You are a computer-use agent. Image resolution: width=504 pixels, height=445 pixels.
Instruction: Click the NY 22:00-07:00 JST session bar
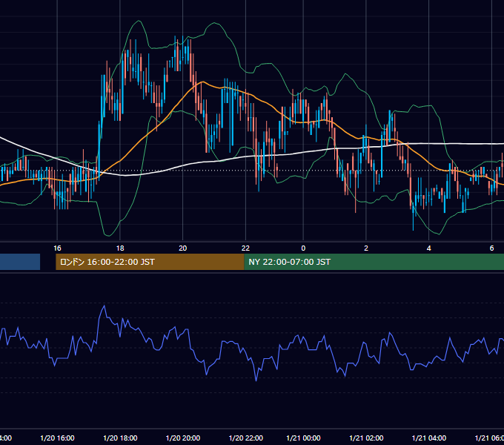click(x=374, y=262)
